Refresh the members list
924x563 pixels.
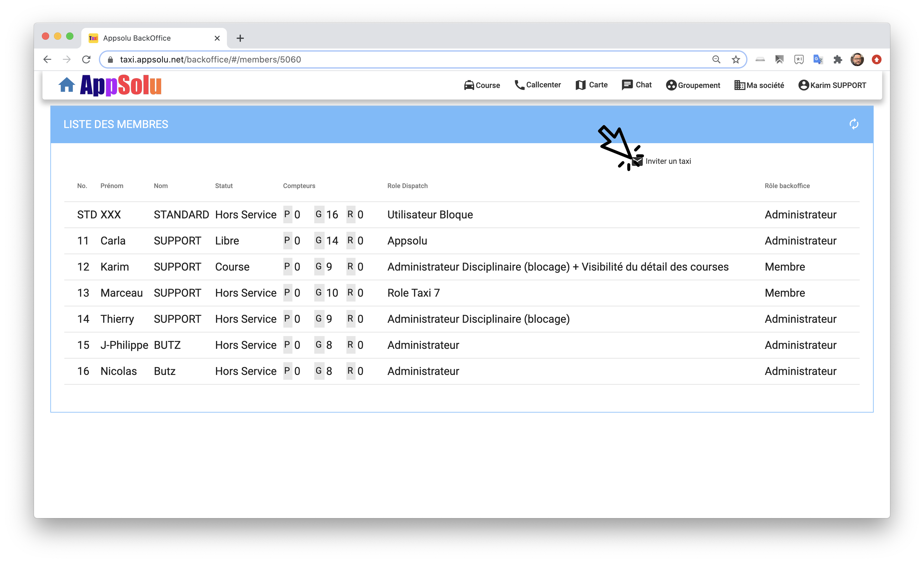point(854,124)
